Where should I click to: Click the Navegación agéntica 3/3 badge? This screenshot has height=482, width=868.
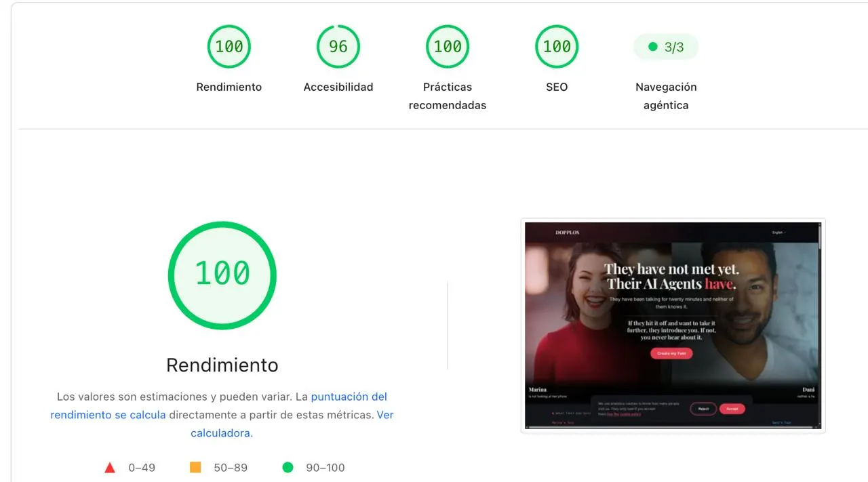pyautogui.click(x=666, y=47)
